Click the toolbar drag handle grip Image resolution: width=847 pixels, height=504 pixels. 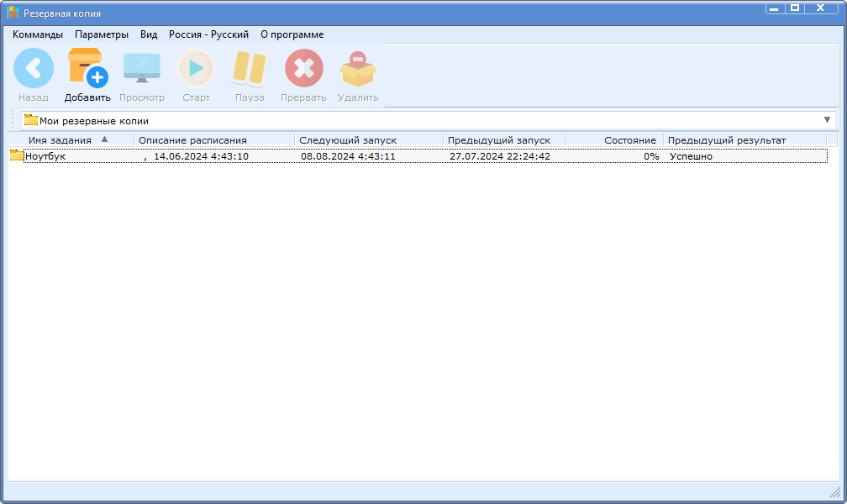coord(14,120)
